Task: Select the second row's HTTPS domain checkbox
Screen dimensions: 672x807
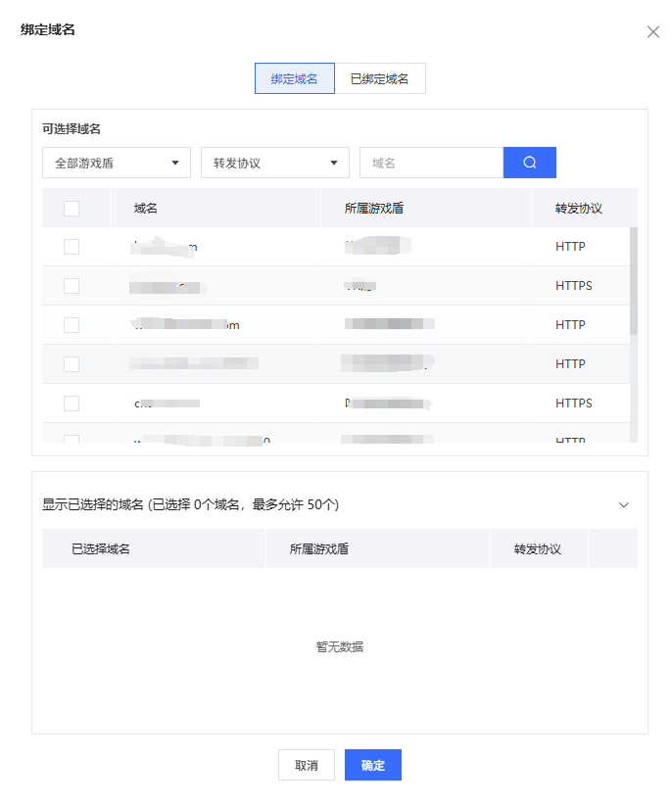Action: (72, 286)
